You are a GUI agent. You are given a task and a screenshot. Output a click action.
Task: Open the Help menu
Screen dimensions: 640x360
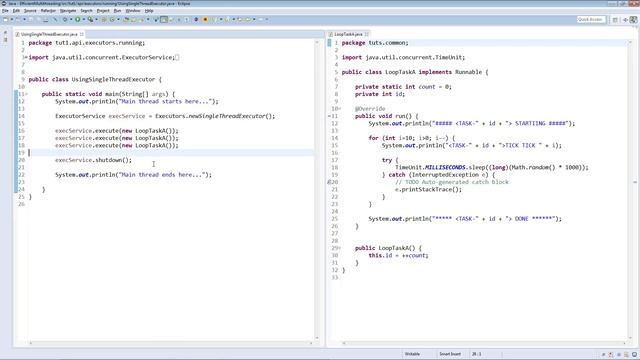click(x=149, y=11)
